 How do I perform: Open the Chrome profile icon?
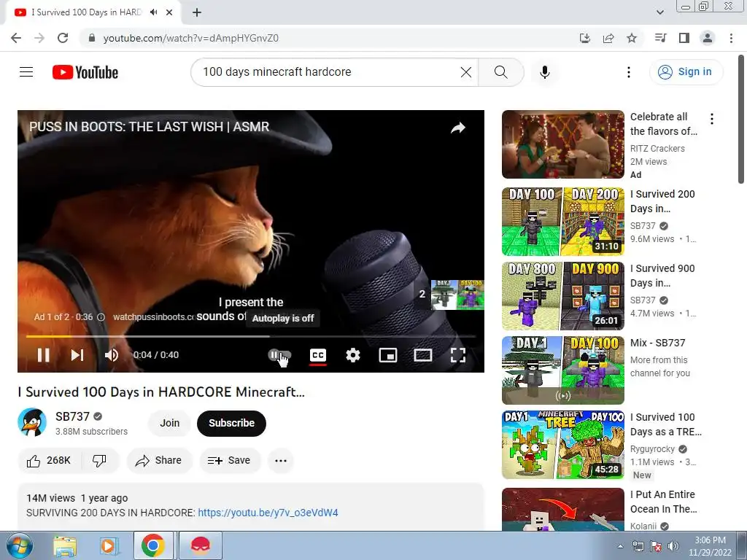[x=708, y=38]
